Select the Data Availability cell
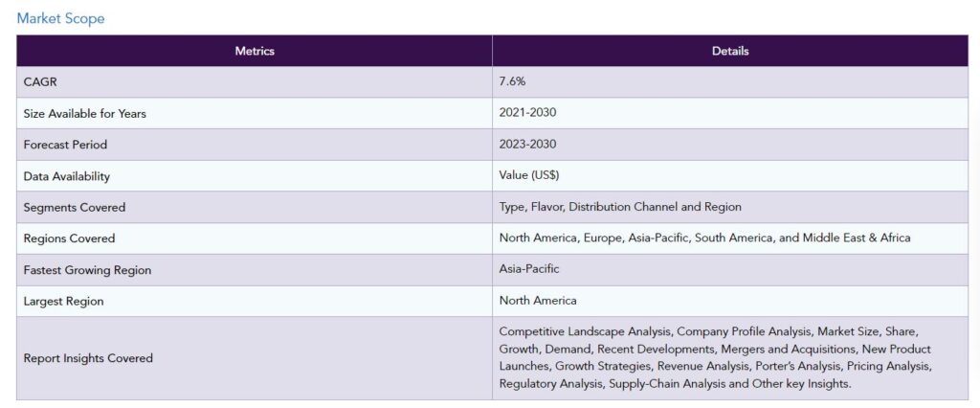 click(x=255, y=176)
